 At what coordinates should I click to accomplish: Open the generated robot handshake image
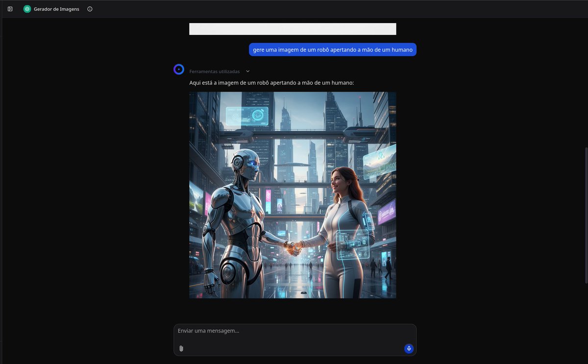293,195
